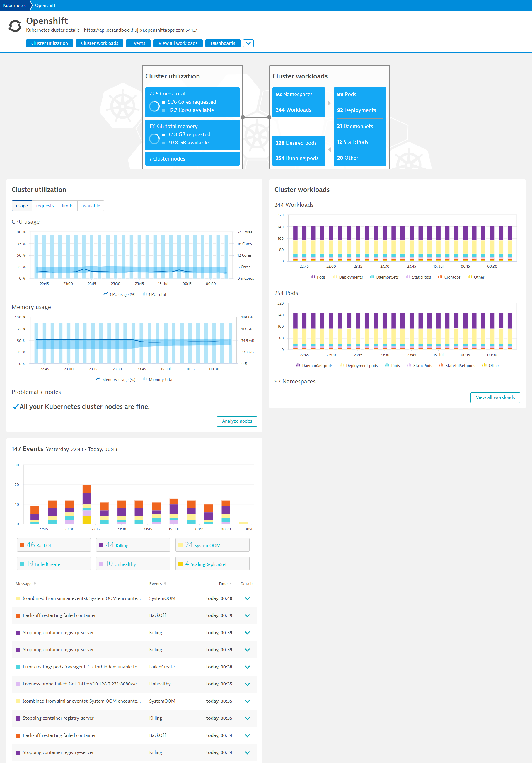Toggle DaemonSets legend in Workloads chart
This screenshot has width=532, height=763.
pyautogui.click(x=384, y=277)
